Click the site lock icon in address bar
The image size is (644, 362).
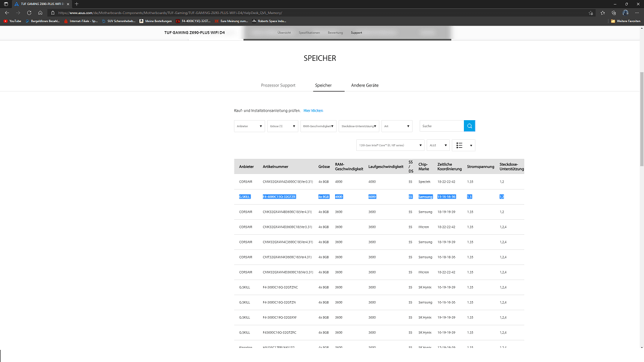53,13
